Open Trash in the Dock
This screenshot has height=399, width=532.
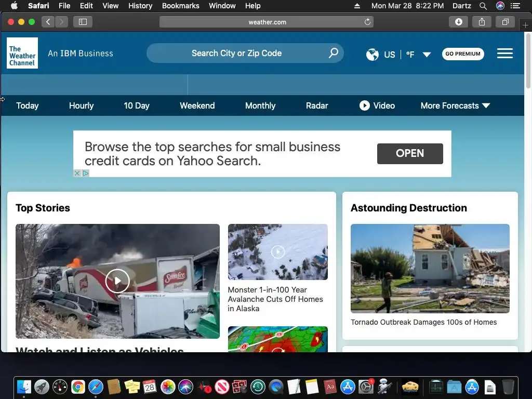tap(508, 387)
